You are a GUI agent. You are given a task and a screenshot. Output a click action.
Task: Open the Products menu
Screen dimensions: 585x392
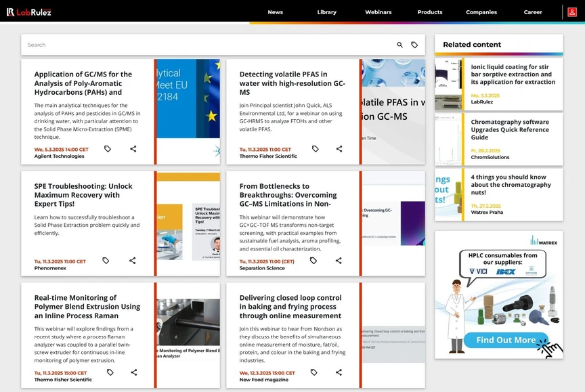430,12
